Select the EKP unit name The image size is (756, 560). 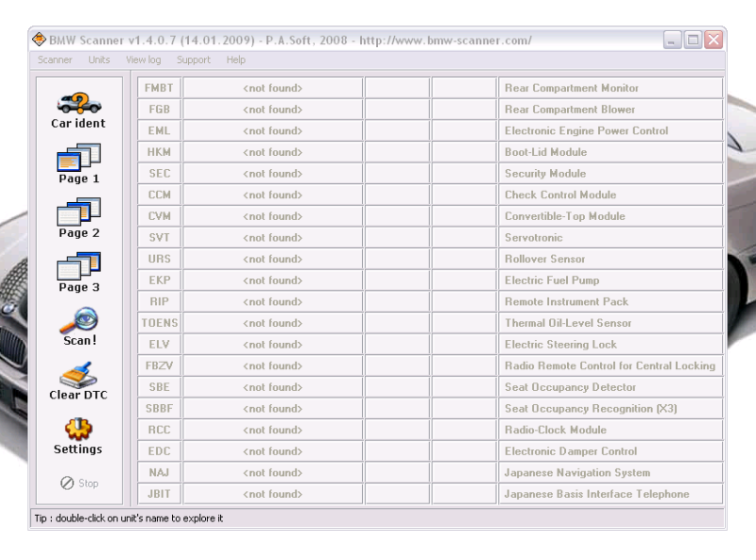coord(159,280)
